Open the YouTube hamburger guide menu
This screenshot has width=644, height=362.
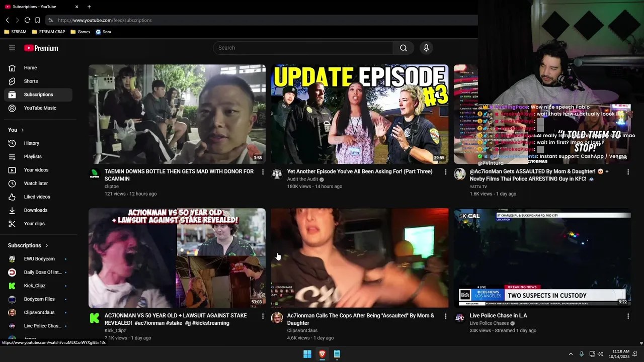coord(12,48)
